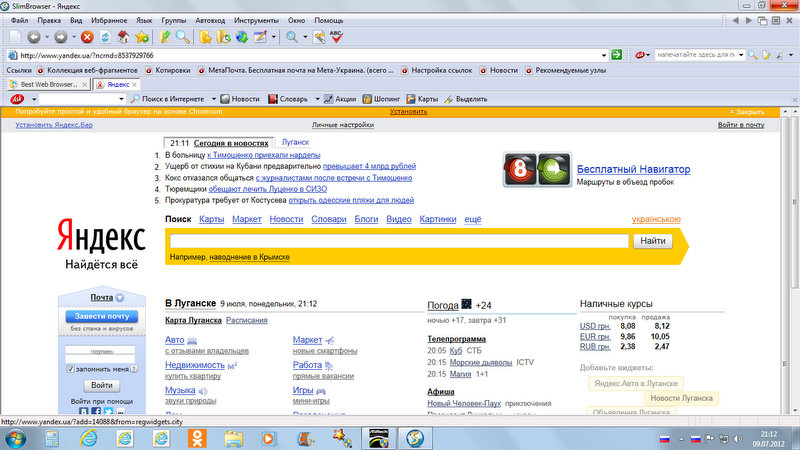This screenshot has height=450, width=800.
Task: Expand the address bar URL dropdown
Action: (x=604, y=55)
